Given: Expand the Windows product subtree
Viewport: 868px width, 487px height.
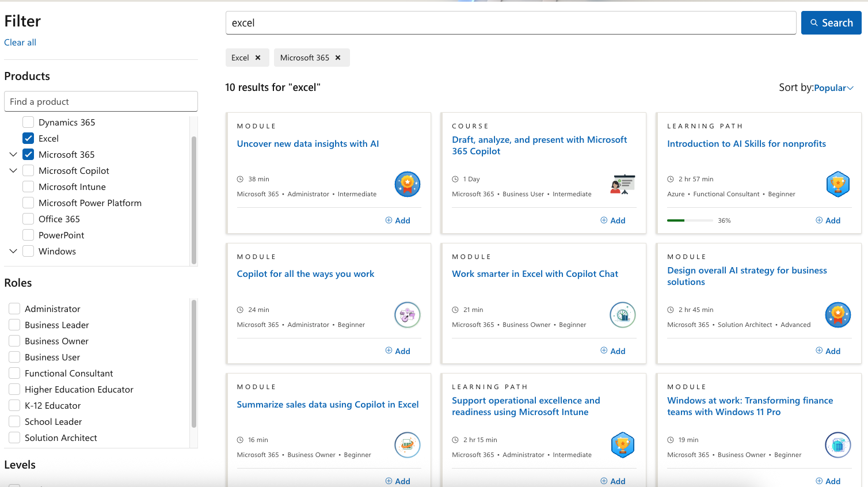Looking at the screenshot, I should (13, 251).
